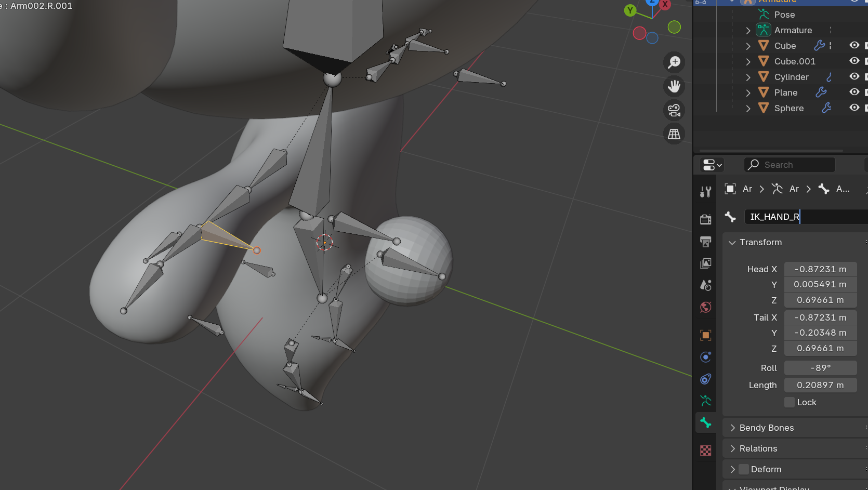868x490 pixels.
Task: Click the Tail Z value field
Action: tap(820, 348)
